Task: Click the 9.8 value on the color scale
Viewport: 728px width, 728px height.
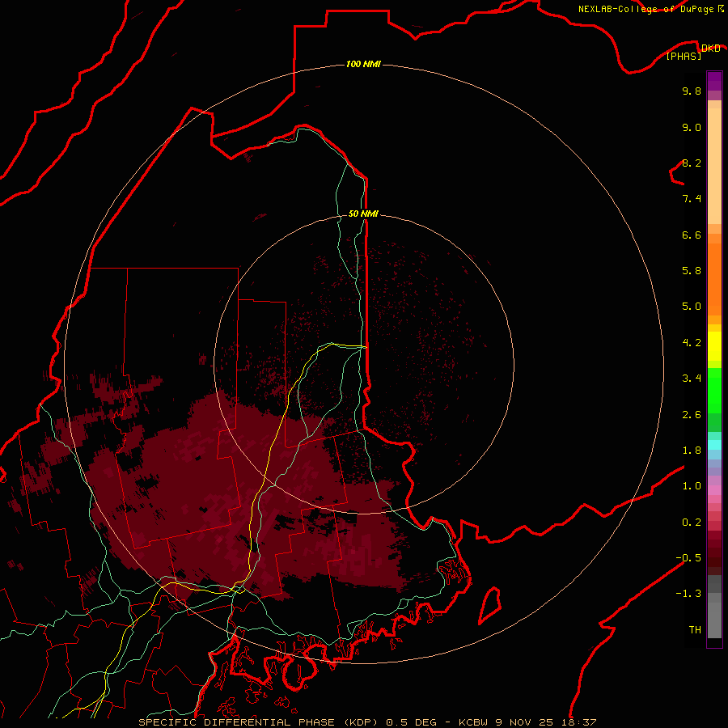Action: pos(692,91)
